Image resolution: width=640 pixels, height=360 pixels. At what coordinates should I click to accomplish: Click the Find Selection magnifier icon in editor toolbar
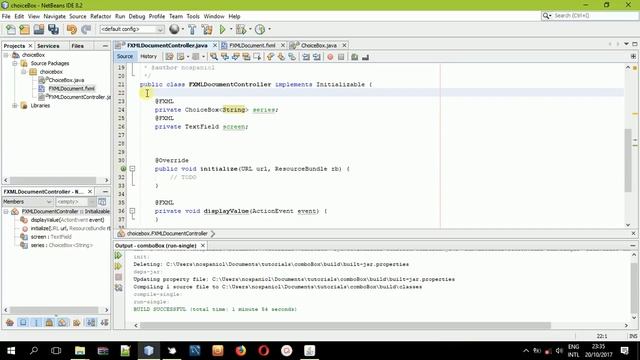[213, 57]
